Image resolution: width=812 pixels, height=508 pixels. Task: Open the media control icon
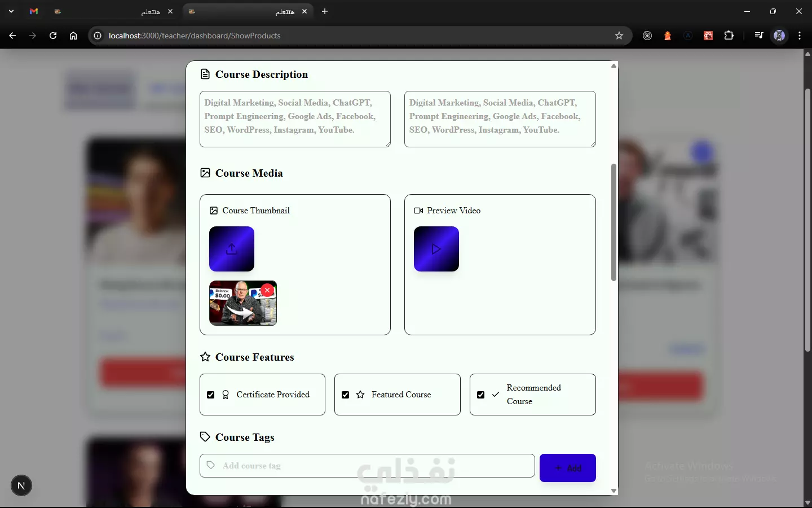click(759, 36)
